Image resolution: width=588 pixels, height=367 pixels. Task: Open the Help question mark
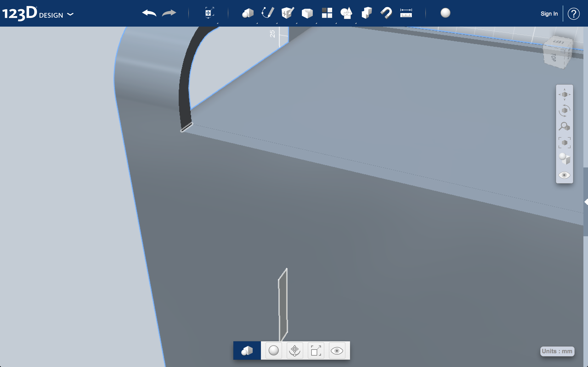pyautogui.click(x=574, y=14)
